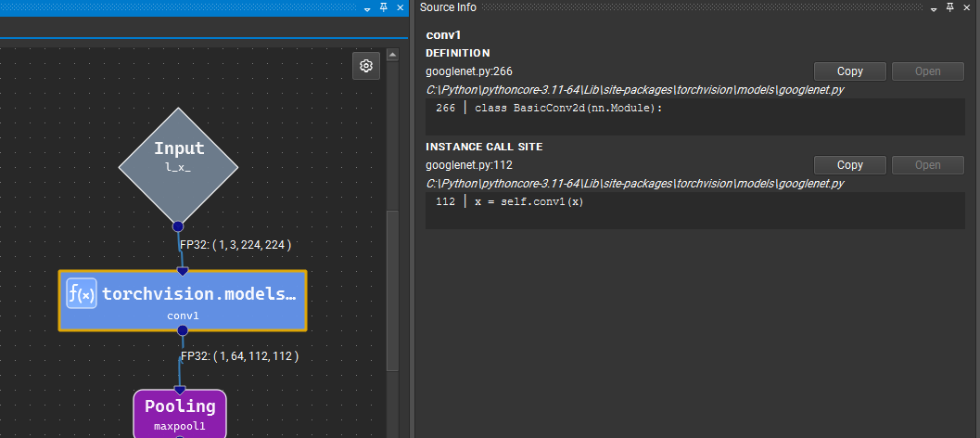The width and height of the screenshot is (980, 438).
Task: Click file path under DEFINITION section
Action: 635,90
